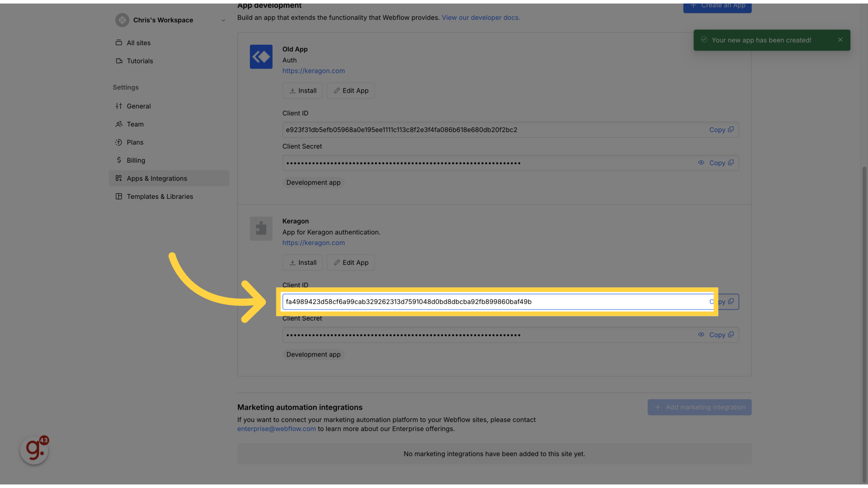Copy Keragon Client Secret
This screenshot has width=868, height=488.
(722, 335)
